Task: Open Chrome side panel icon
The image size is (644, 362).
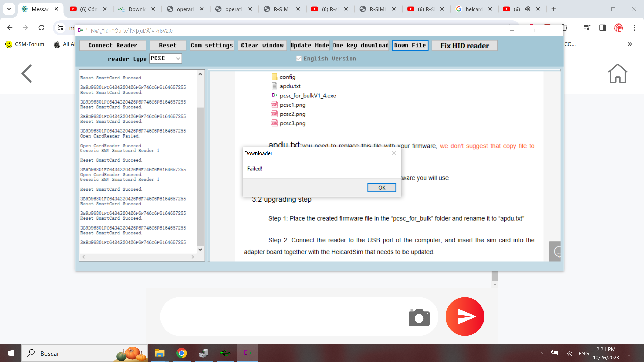Action: pos(602,28)
